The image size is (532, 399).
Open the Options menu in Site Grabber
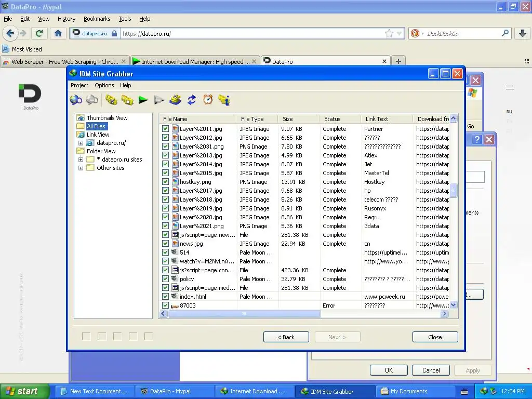pos(104,85)
